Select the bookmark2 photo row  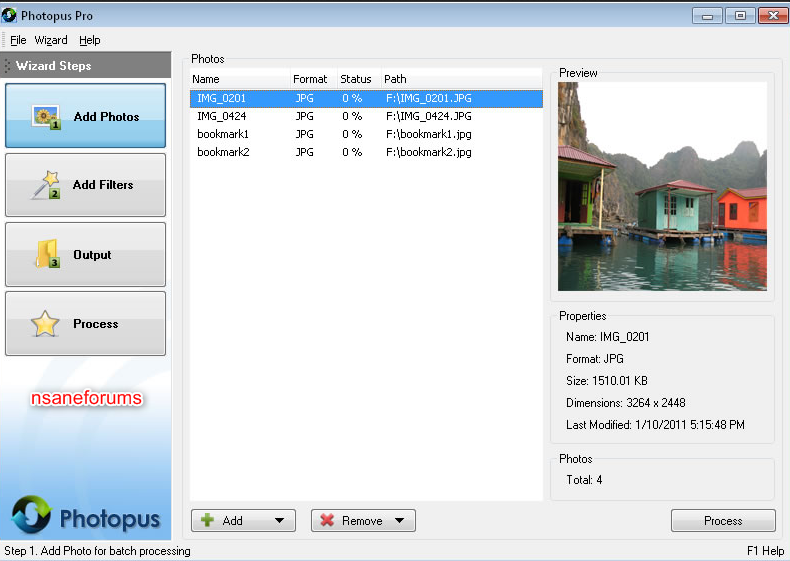pyautogui.click(x=366, y=152)
